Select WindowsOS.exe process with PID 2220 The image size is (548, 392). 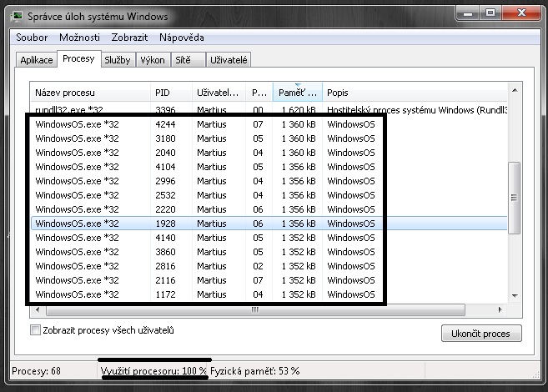[x=269, y=209]
